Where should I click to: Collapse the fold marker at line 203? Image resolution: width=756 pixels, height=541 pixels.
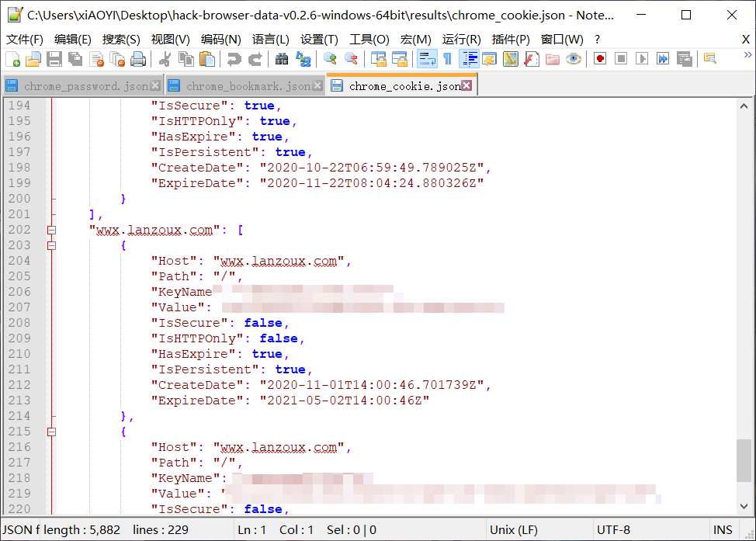pyautogui.click(x=51, y=245)
